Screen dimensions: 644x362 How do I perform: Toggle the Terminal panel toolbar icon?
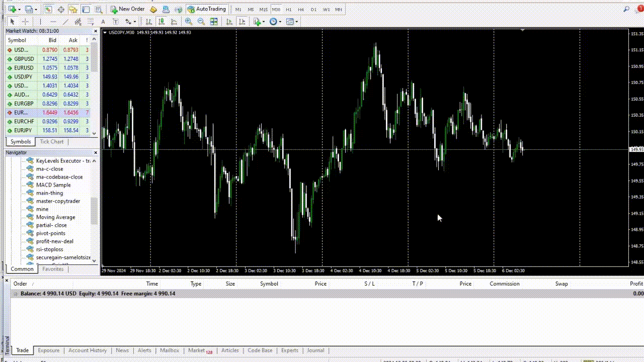[86, 9]
